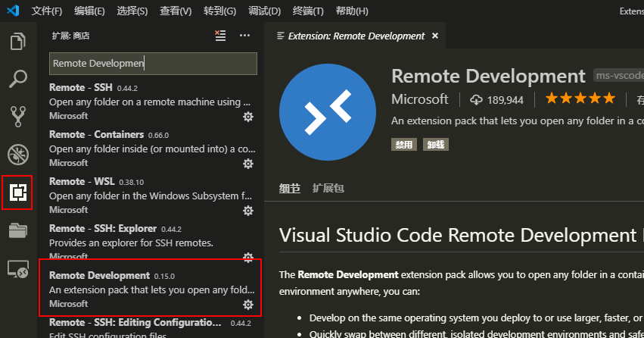
Task: Close the Extension: Remote Development tab
Action: [435, 36]
